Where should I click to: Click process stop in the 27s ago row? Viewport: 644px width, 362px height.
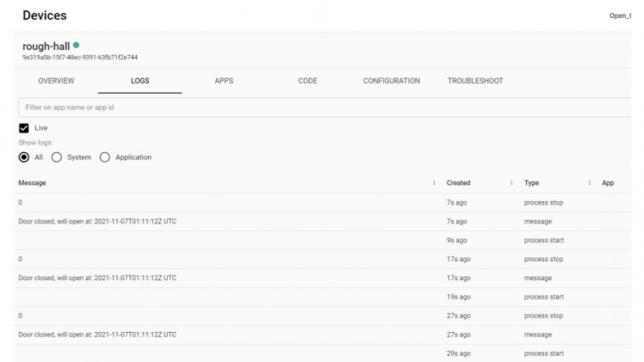[543, 316]
